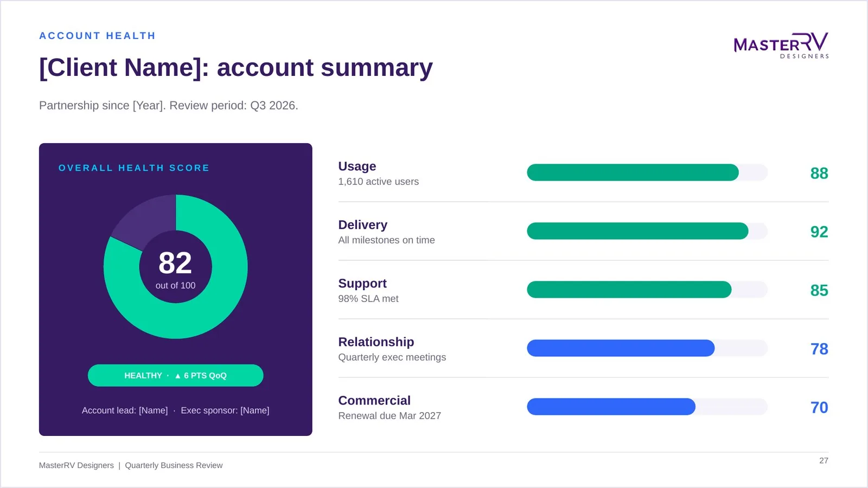Click the Relationship score value 78
The height and width of the screenshot is (488, 868).
click(819, 349)
